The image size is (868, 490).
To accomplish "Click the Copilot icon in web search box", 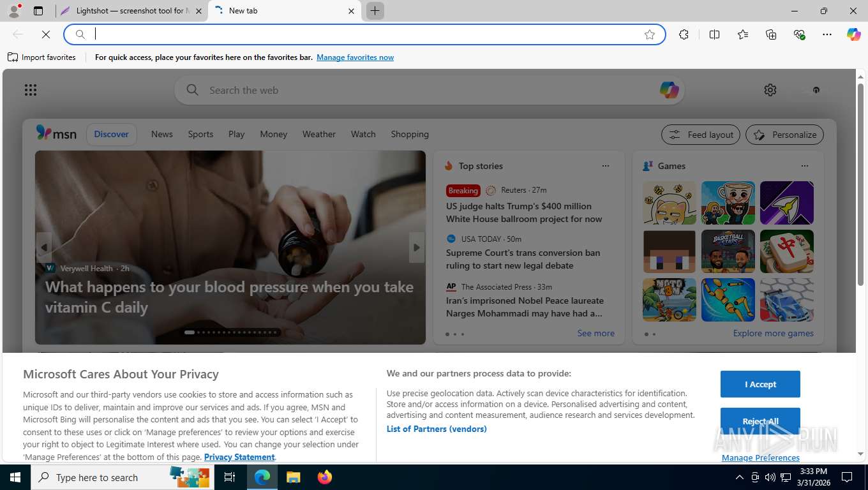I will tap(669, 90).
